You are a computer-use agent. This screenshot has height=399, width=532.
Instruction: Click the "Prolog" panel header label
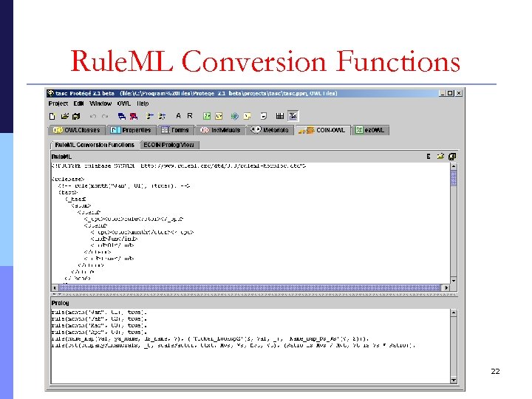61,303
